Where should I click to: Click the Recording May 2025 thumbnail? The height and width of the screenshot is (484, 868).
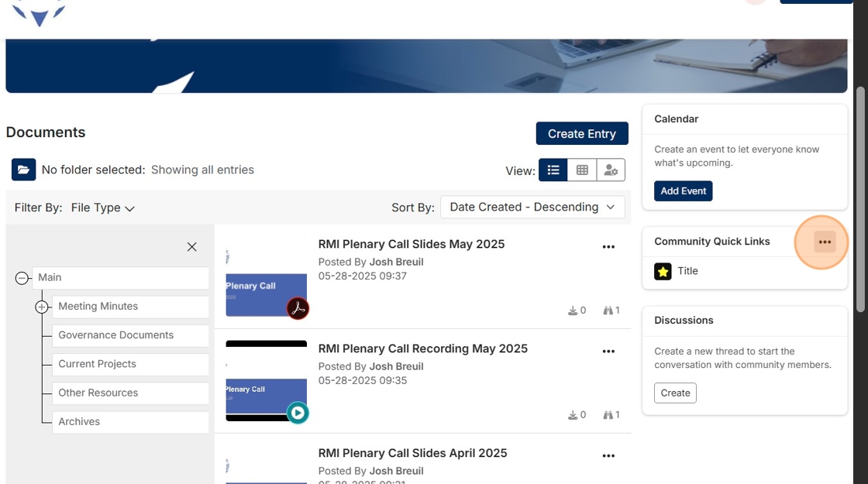click(x=267, y=381)
